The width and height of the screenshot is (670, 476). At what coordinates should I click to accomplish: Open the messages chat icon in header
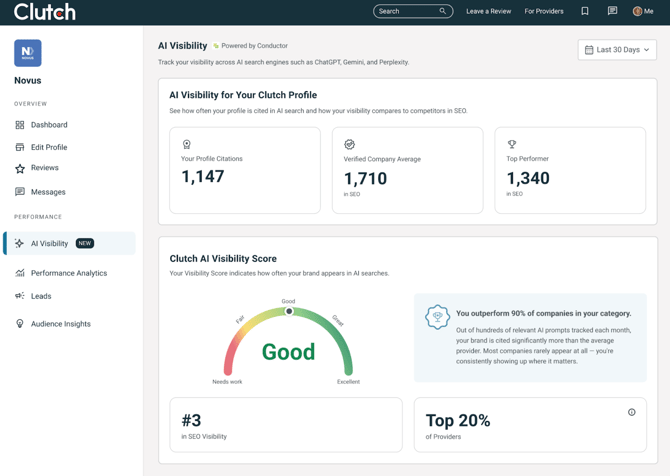(612, 11)
